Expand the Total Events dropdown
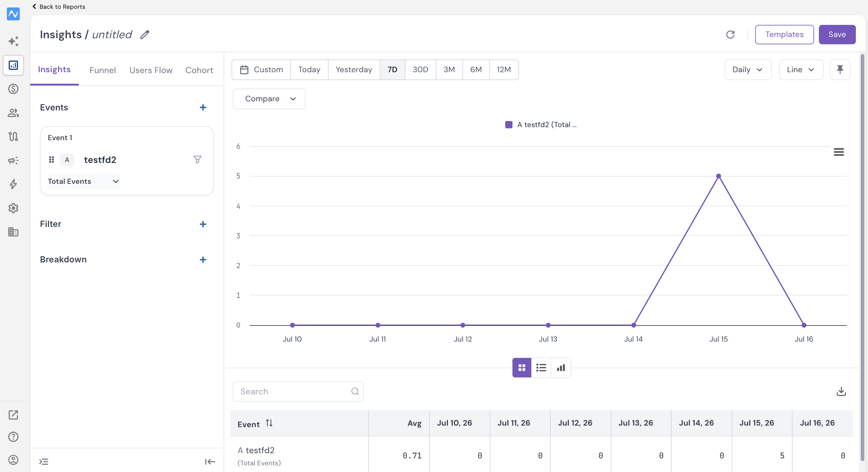This screenshot has width=868, height=472. point(84,181)
